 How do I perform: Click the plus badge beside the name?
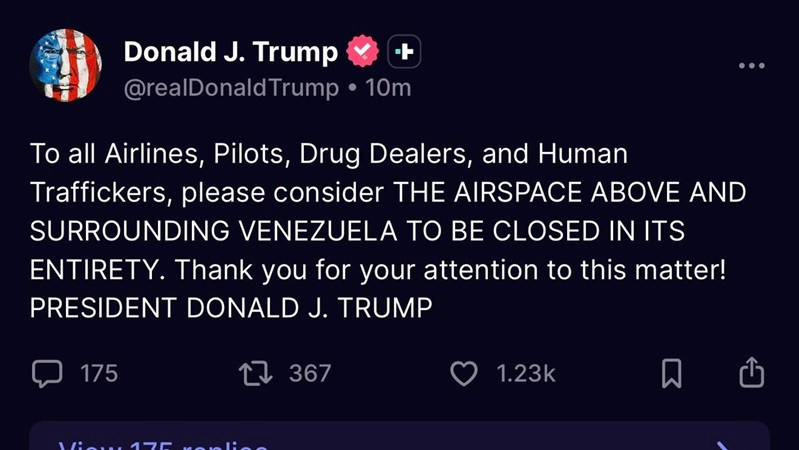coord(404,51)
